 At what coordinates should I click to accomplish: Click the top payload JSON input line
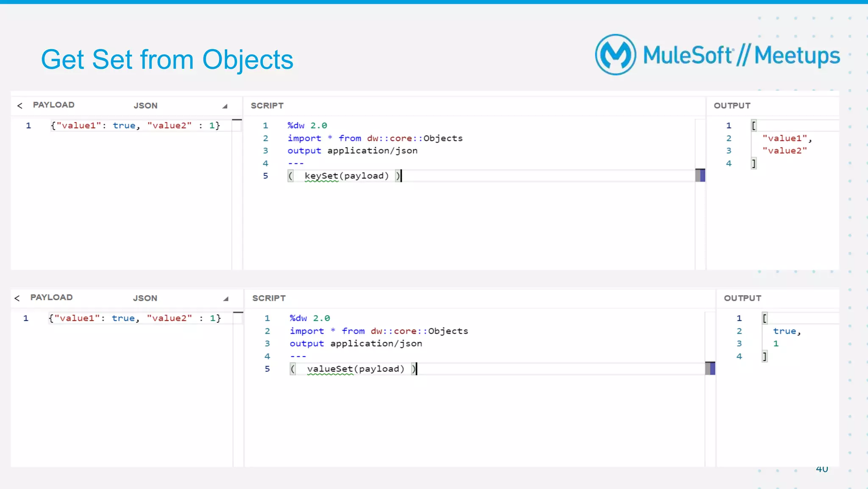point(136,126)
